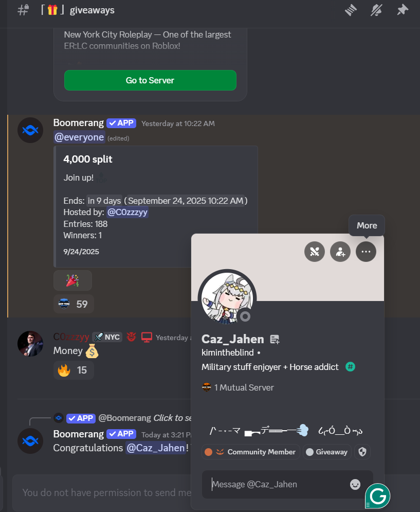Select the Community Member role orange swatch
Viewport: 420px width, 512px height.
click(209, 452)
